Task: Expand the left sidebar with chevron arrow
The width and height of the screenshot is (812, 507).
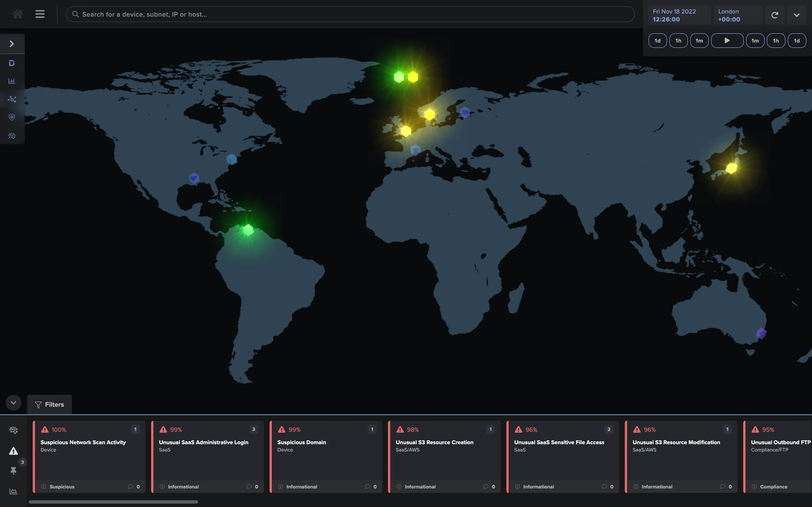Action: pos(12,44)
